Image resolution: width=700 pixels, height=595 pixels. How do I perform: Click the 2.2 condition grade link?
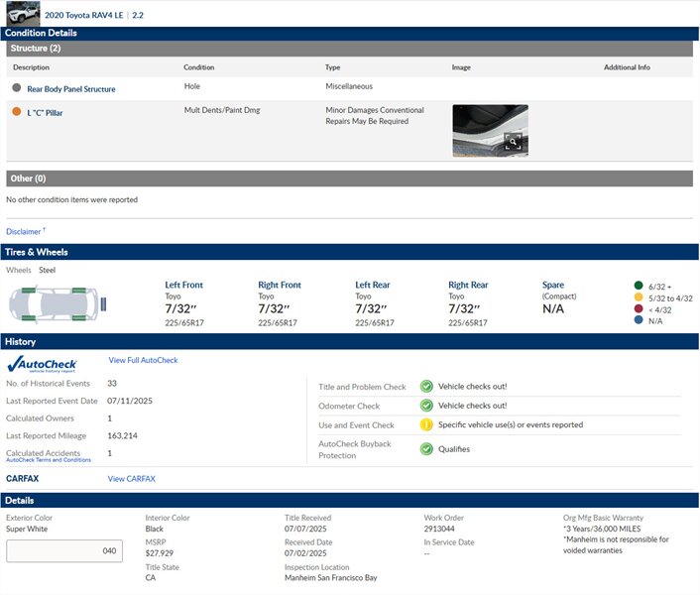click(138, 15)
